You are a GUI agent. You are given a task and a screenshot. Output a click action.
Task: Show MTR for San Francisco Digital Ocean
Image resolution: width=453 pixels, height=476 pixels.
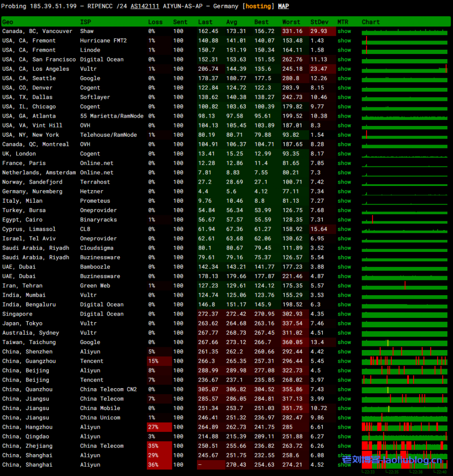click(x=344, y=59)
